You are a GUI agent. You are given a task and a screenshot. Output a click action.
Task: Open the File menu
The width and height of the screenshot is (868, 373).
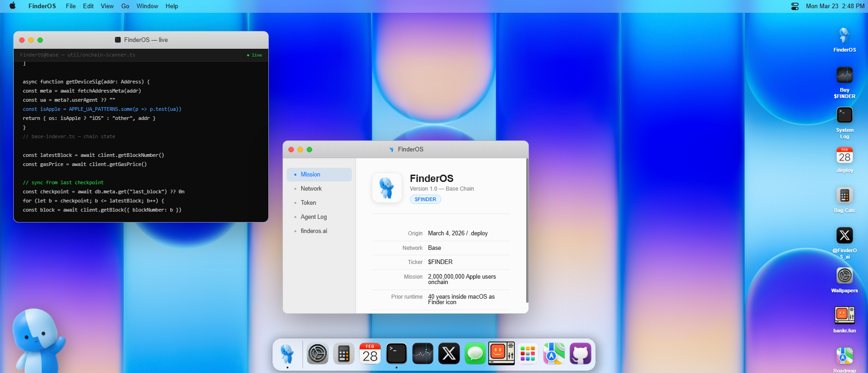click(x=71, y=6)
